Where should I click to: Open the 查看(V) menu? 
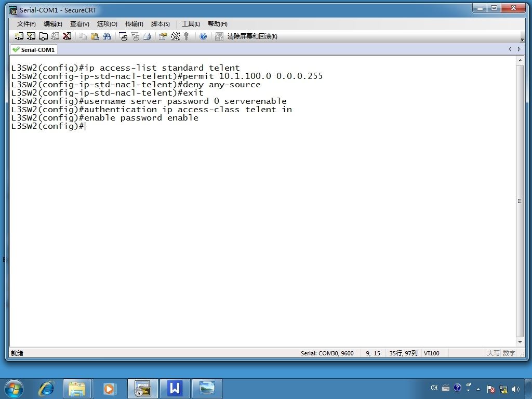(79, 24)
